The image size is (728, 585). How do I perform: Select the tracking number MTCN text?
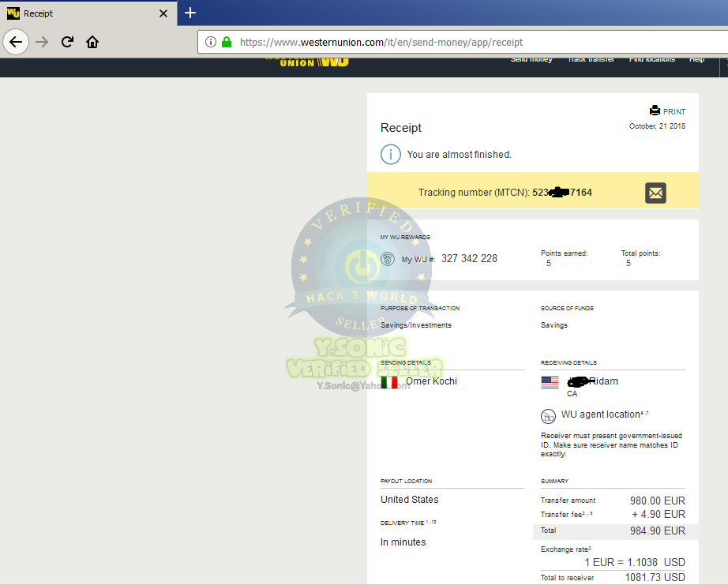pyautogui.click(x=505, y=192)
